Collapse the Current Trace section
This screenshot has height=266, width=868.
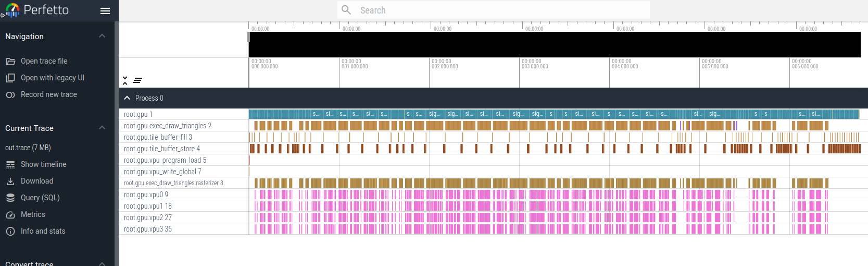(x=102, y=128)
